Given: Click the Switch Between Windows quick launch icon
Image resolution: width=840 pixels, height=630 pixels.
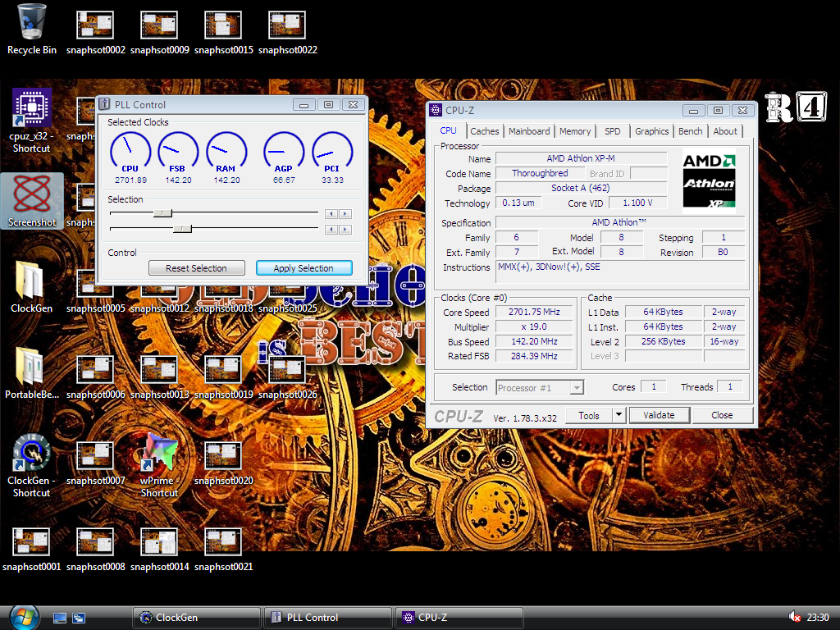Looking at the screenshot, I should [79, 619].
